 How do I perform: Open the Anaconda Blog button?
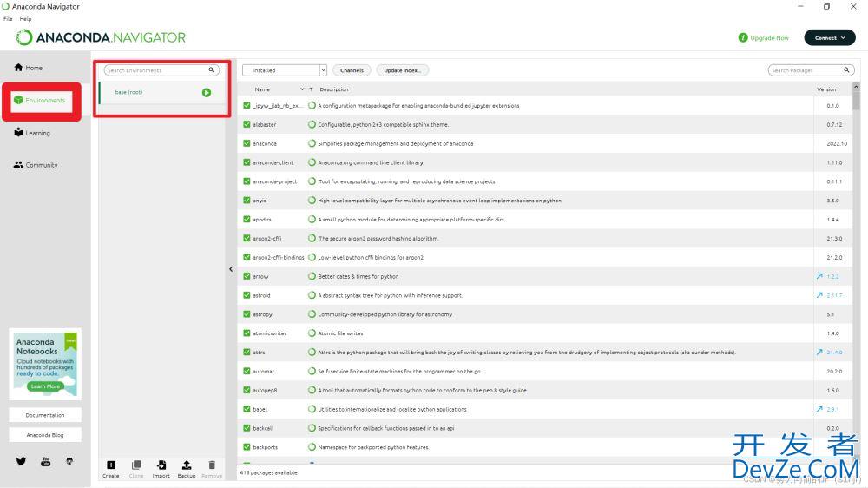click(45, 435)
